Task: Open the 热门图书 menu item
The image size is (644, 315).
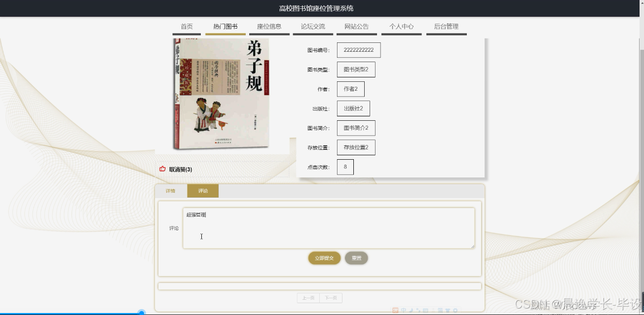Action: pos(226,27)
